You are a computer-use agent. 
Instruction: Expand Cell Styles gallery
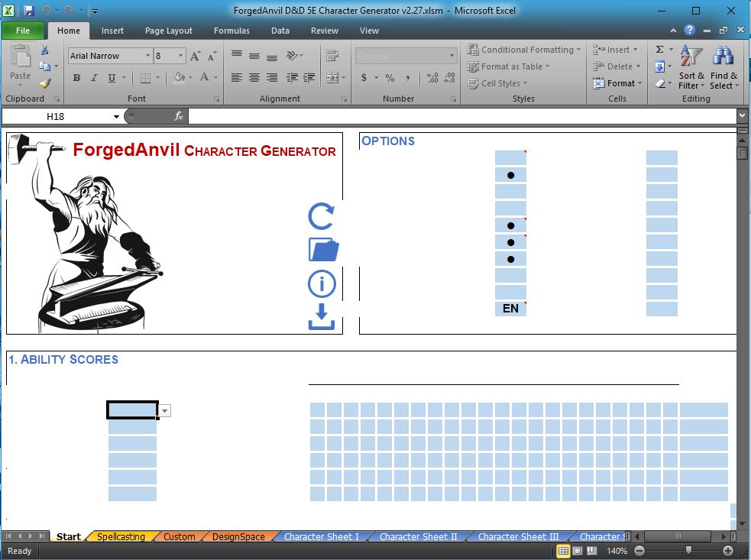click(x=497, y=83)
